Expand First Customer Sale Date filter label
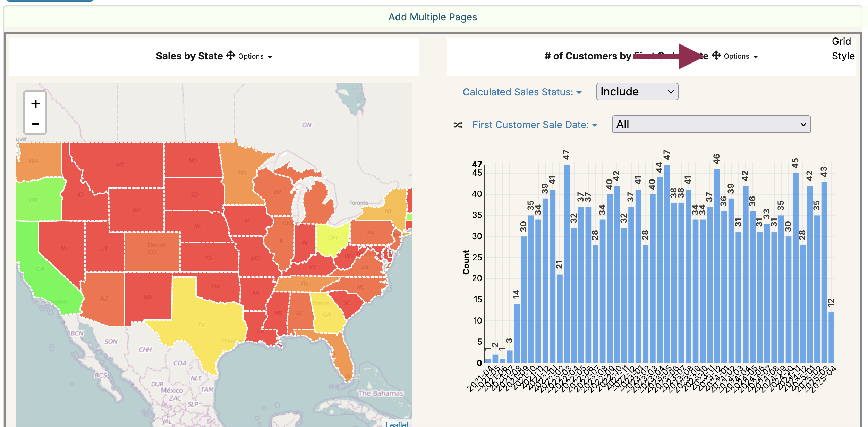 pyautogui.click(x=534, y=125)
